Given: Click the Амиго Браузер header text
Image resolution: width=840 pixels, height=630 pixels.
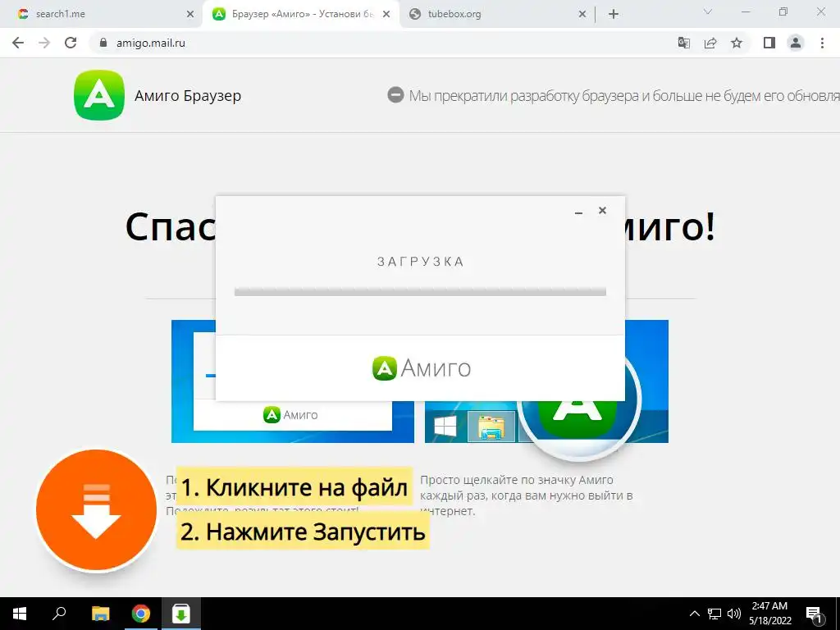Looking at the screenshot, I should tap(188, 96).
